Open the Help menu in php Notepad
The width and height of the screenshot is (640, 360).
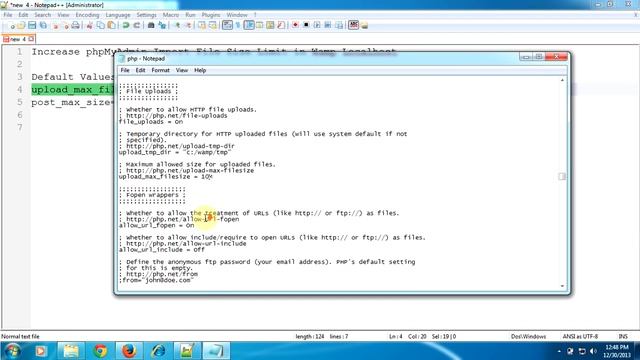200,70
